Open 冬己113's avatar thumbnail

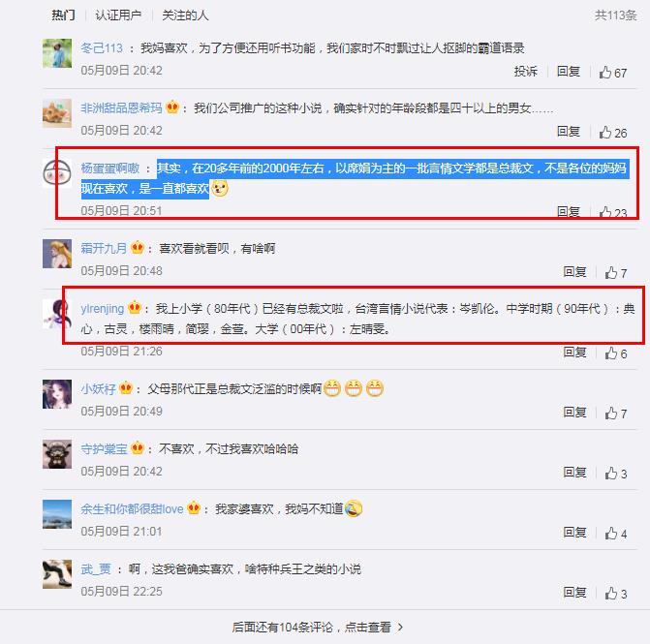(x=57, y=53)
